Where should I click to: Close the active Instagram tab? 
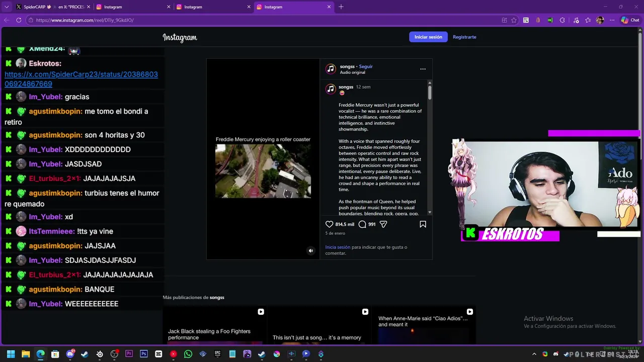click(329, 7)
